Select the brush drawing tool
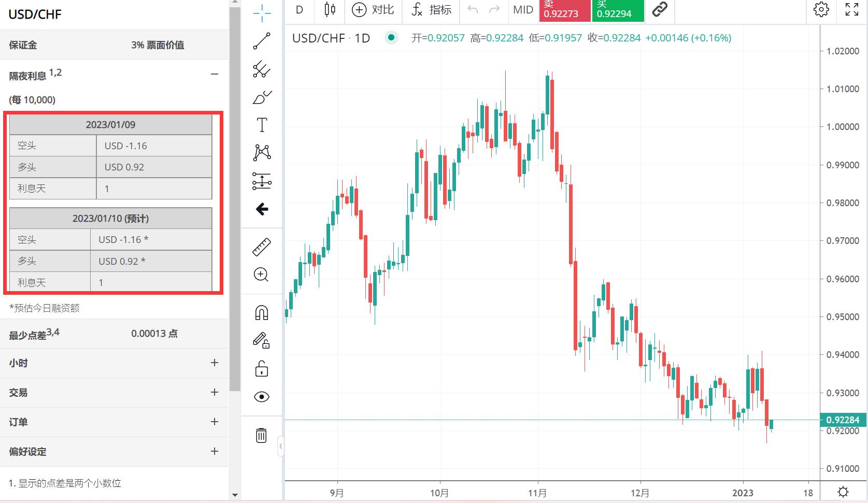Viewport: 868px width, 503px height. (262, 97)
